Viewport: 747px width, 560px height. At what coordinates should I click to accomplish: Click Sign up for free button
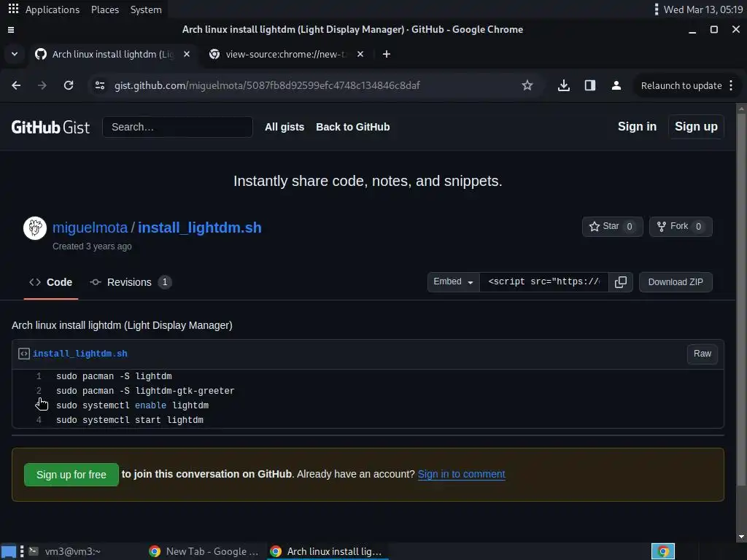pyautogui.click(x=71, y=475)
